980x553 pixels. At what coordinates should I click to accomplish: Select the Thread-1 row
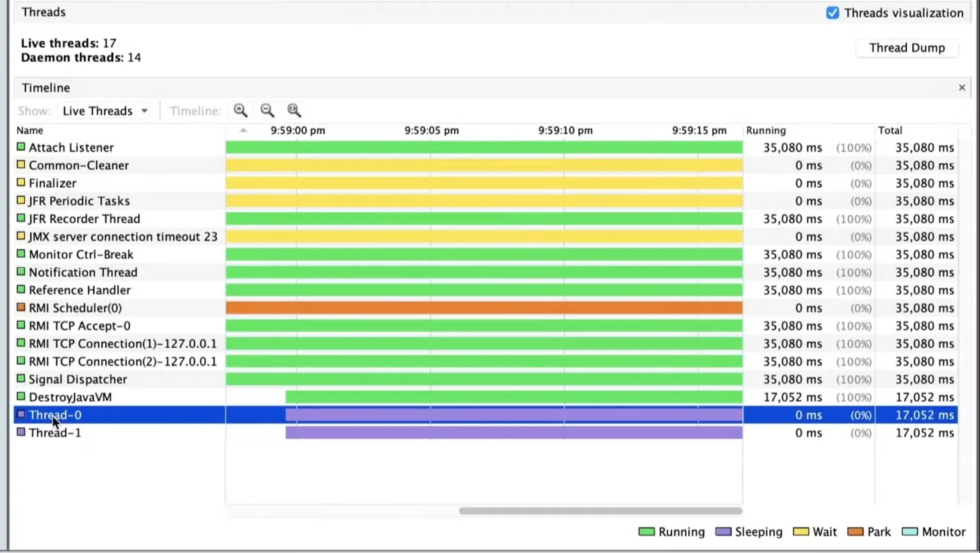coord(486,432)
